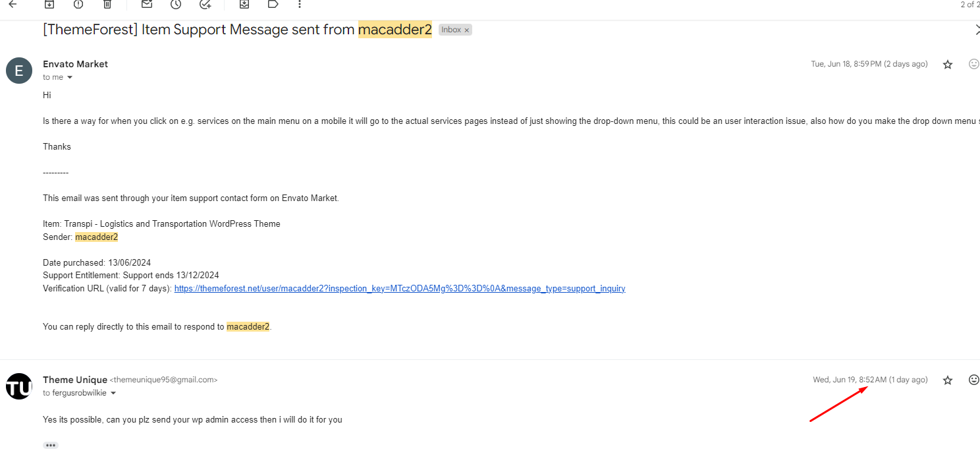The image size is (980, 474).
Task: Open the Move to folder icon
Action: pyautogui.click(x=244, y=4)
